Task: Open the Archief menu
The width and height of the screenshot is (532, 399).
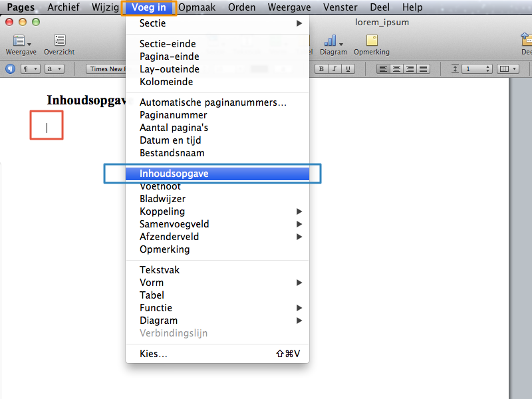Action: coord(63,7)
